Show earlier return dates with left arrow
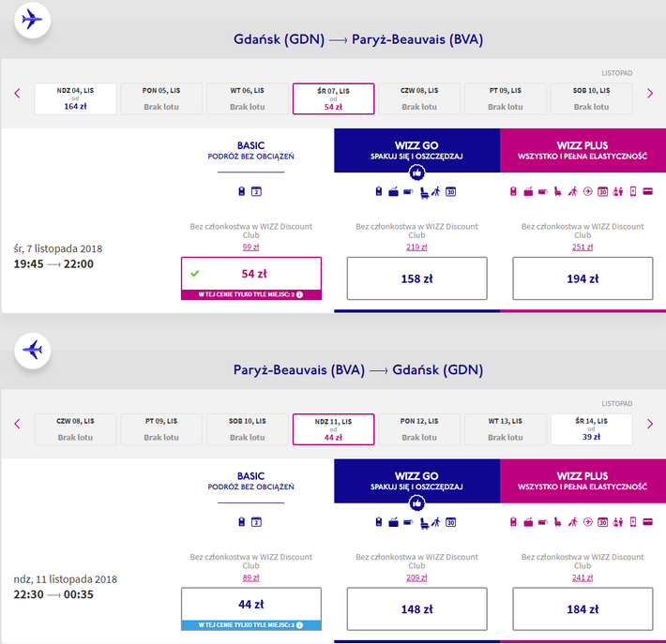Image resolution: width=666 pixels, height=644 pixels. coord(18,424)
